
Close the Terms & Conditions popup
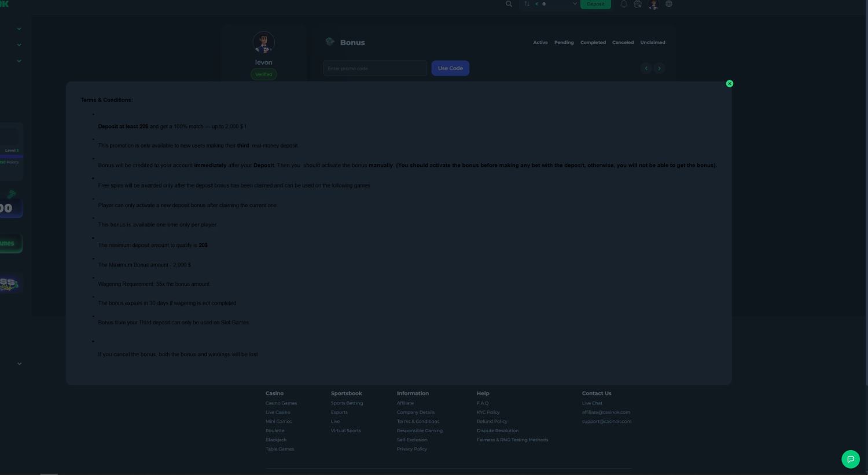[x=729, y=83]
